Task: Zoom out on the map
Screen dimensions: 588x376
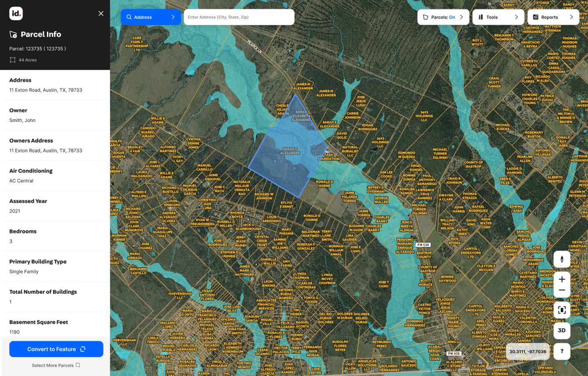Action: [562, 291]
